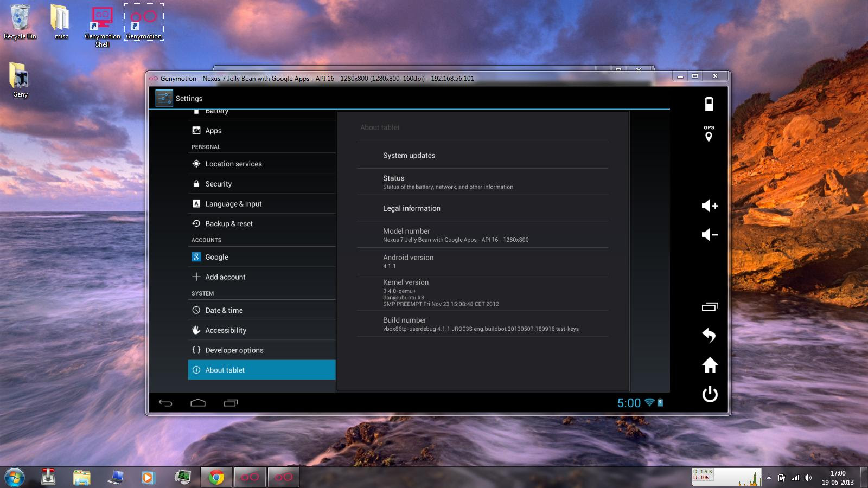Click the monitor icon in the taskbar
868x488 pixels.
click(x=183, y=477)
